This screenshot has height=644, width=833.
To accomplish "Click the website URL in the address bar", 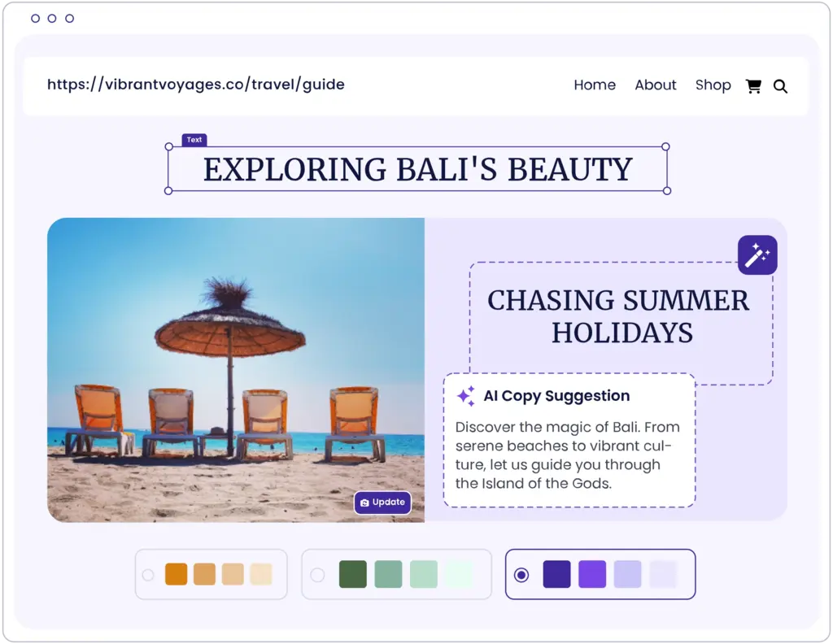I will tap(196, 84).
